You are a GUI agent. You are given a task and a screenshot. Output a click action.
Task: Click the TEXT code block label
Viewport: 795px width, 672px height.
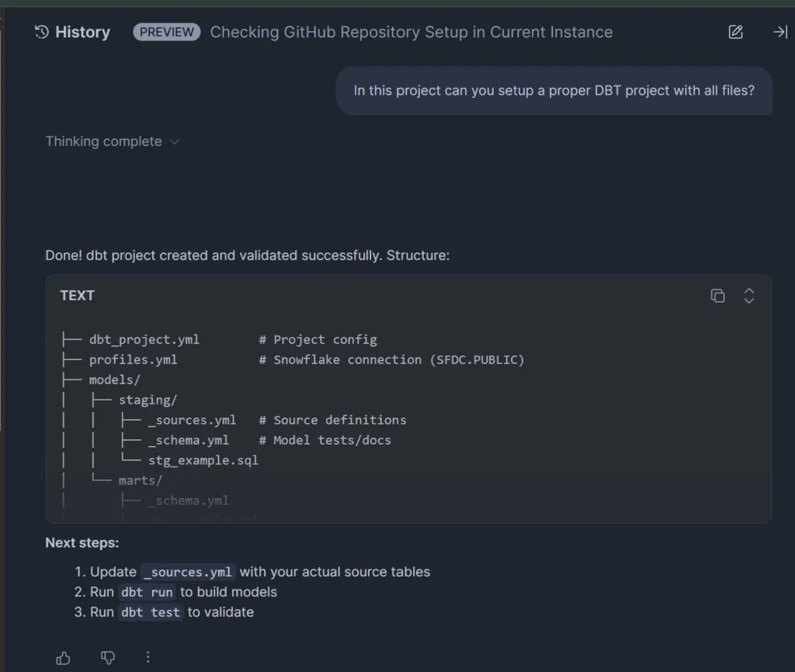pyautogui.click(x=77, y=296)
